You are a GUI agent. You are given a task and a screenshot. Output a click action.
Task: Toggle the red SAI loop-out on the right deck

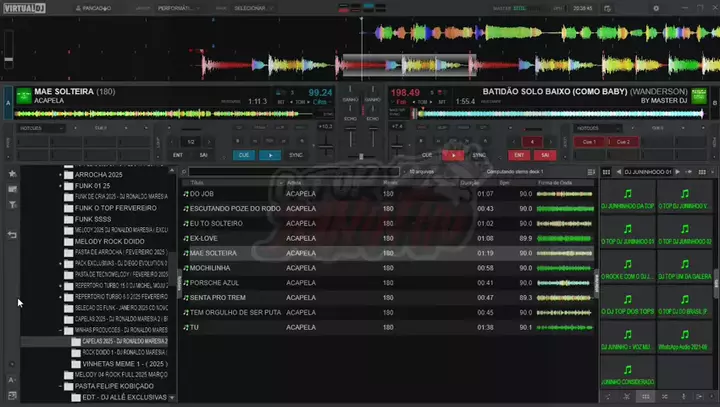pos(545,155)
